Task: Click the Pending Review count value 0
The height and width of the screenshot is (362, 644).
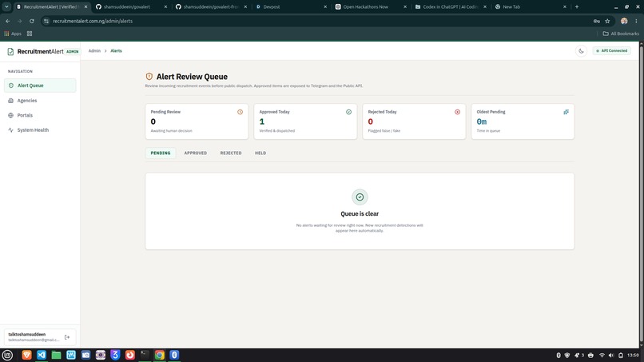Action: [153, 121]
